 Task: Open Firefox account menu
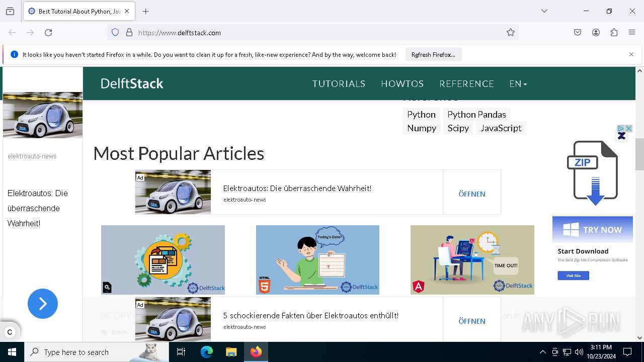(x=596, y=33)
